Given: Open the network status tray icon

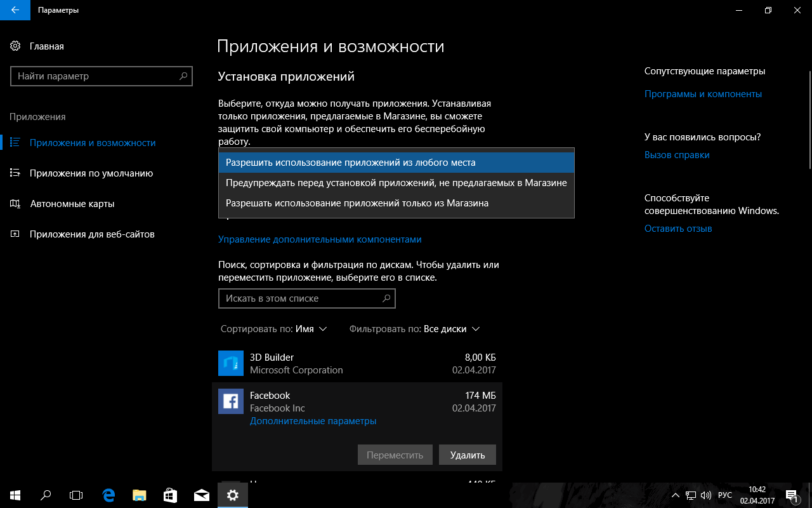Looking at the screenshot, I should (x=691, y=495).
